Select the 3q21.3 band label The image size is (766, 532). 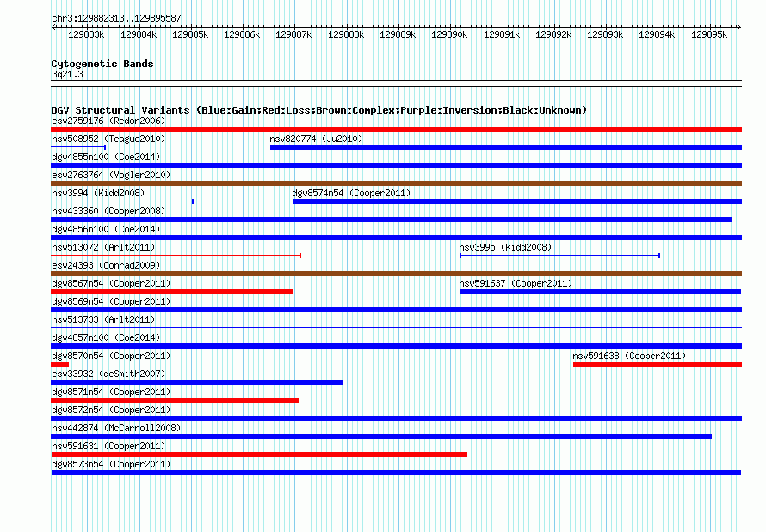point(67,74)
